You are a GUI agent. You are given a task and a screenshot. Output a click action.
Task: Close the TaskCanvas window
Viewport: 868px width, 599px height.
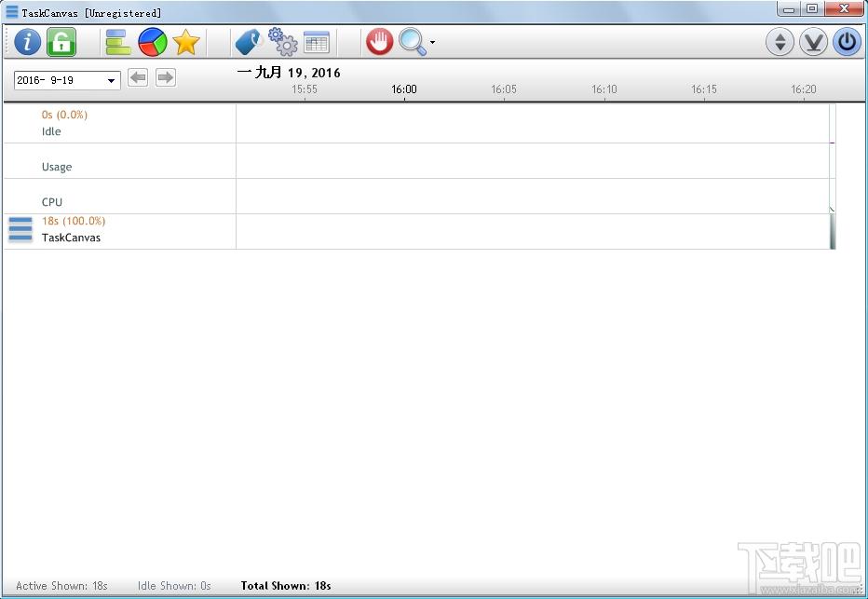(844, 8)
